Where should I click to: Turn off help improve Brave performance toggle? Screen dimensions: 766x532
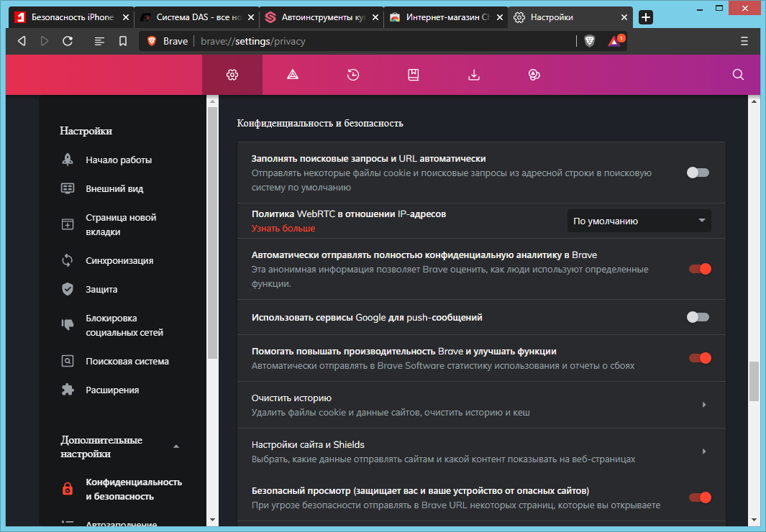[700, 358]
